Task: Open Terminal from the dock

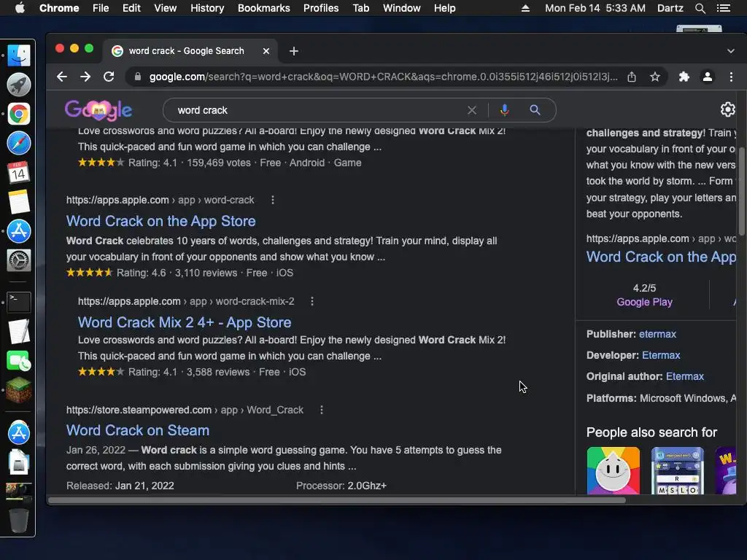Action: click(x=18, y=302)
